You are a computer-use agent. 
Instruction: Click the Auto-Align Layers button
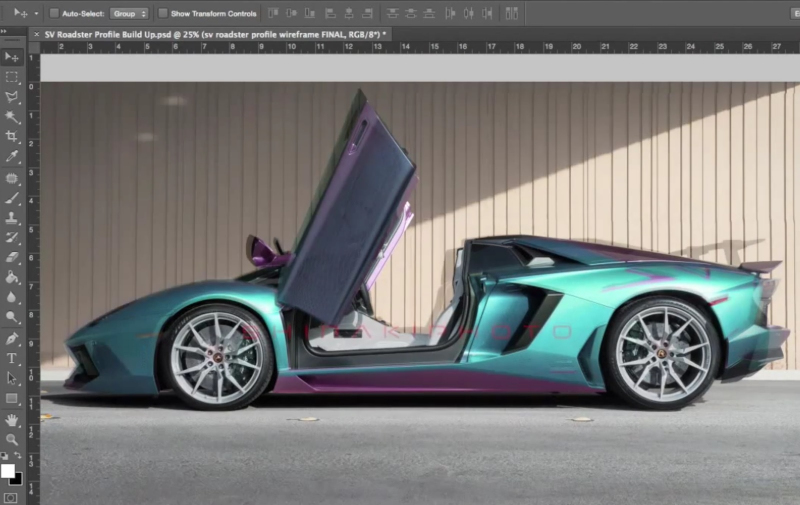(511, 14)
